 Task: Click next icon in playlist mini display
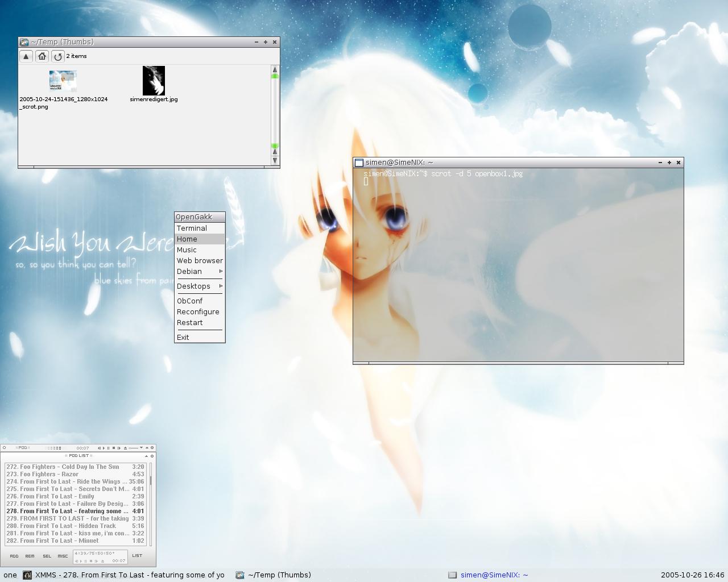96,561
